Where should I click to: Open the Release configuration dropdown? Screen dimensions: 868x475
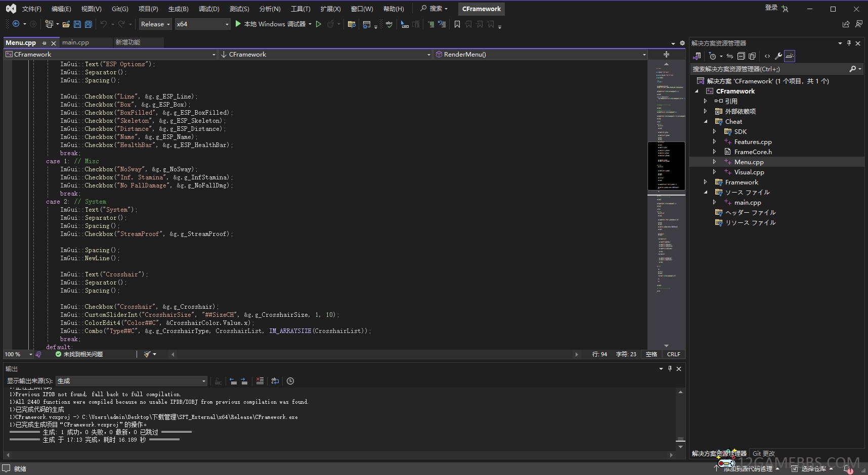pyautogui.click(x=155, y=24)
